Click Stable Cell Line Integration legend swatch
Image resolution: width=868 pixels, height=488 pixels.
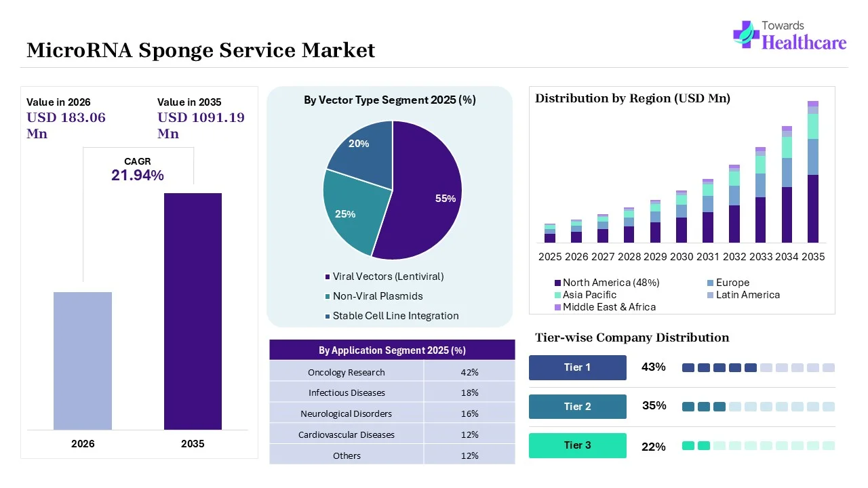click(328, 316)
